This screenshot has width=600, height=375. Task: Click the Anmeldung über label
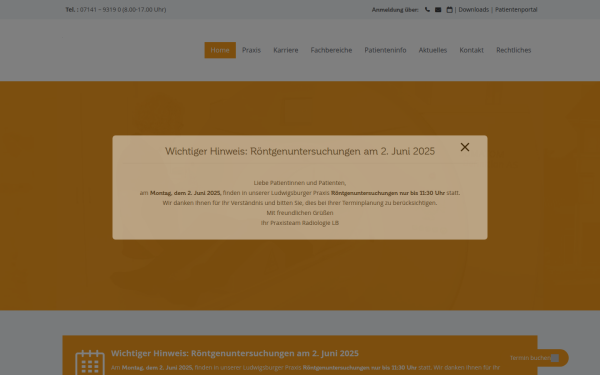coord(395,10)
